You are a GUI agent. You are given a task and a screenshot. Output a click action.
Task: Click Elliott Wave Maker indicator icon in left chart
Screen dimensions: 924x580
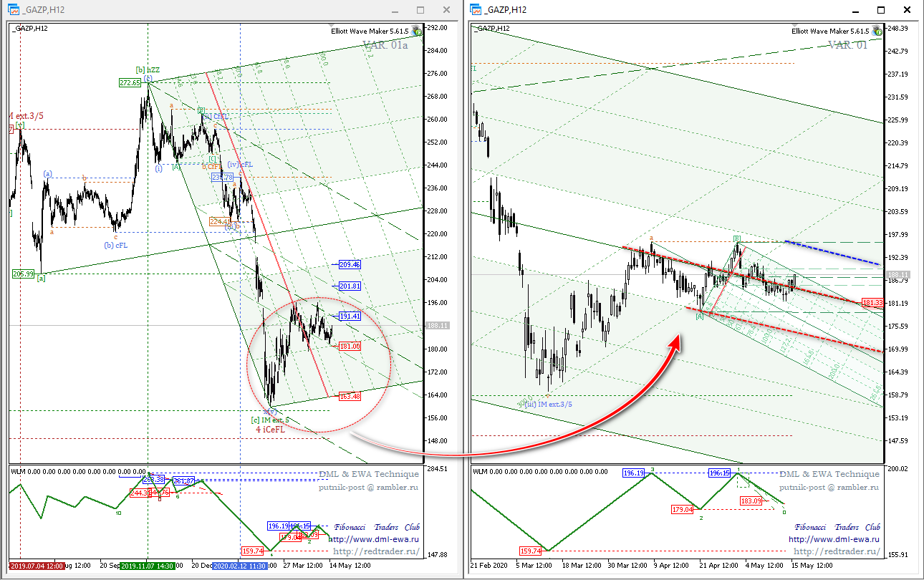pos(416,32)
